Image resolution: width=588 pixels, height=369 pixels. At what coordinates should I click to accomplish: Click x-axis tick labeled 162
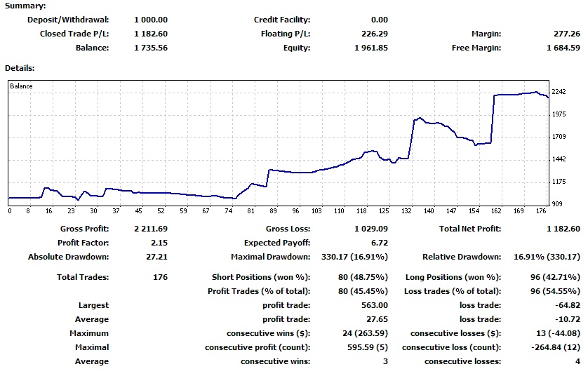[x=497, y=211]
